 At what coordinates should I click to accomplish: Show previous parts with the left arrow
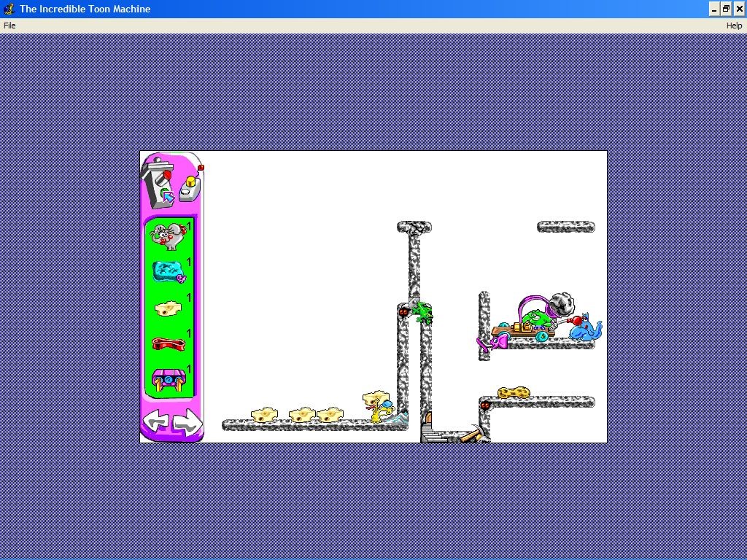(156, 422)
